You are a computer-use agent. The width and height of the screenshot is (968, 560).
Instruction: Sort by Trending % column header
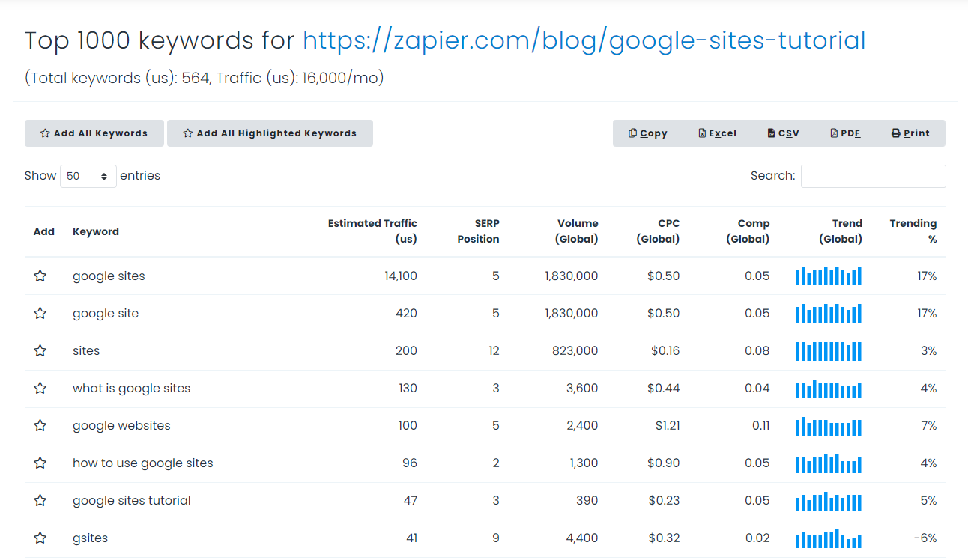(x=913, y=231)
